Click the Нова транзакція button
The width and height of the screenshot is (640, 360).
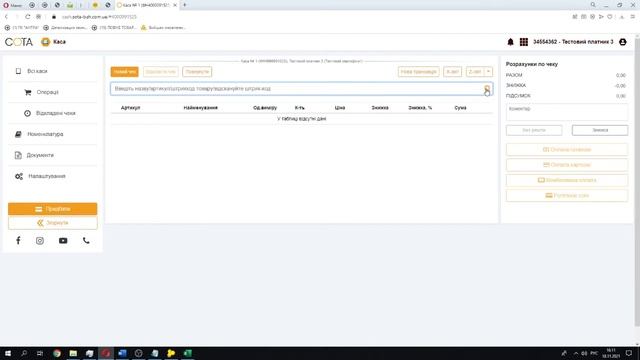coord(418,72)
